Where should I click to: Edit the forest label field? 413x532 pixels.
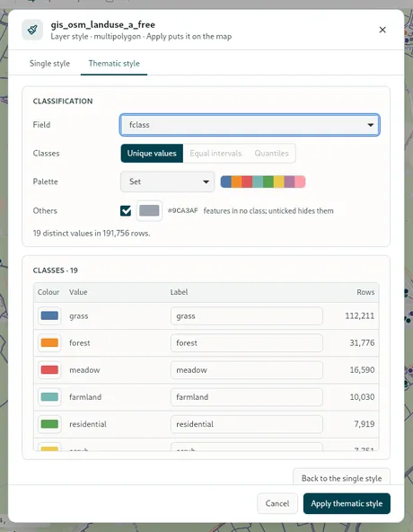(247, 343)
